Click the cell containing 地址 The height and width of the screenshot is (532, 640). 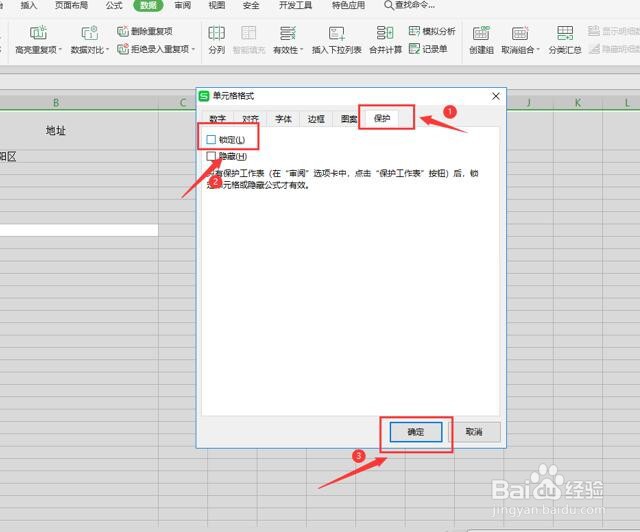click(56, 131)
